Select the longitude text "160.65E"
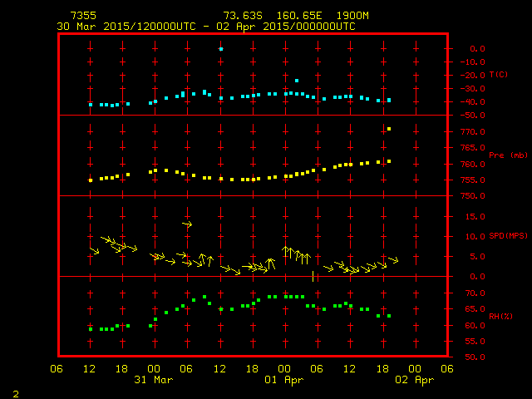Screen dimensions: 532x399 (x=299, y=16)
